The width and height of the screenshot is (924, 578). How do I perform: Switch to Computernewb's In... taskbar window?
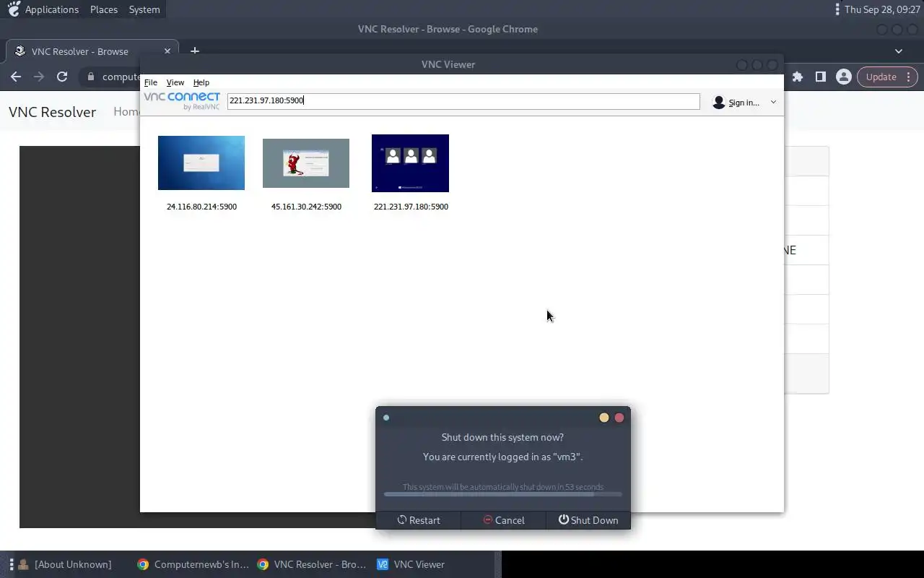[193, 564]
